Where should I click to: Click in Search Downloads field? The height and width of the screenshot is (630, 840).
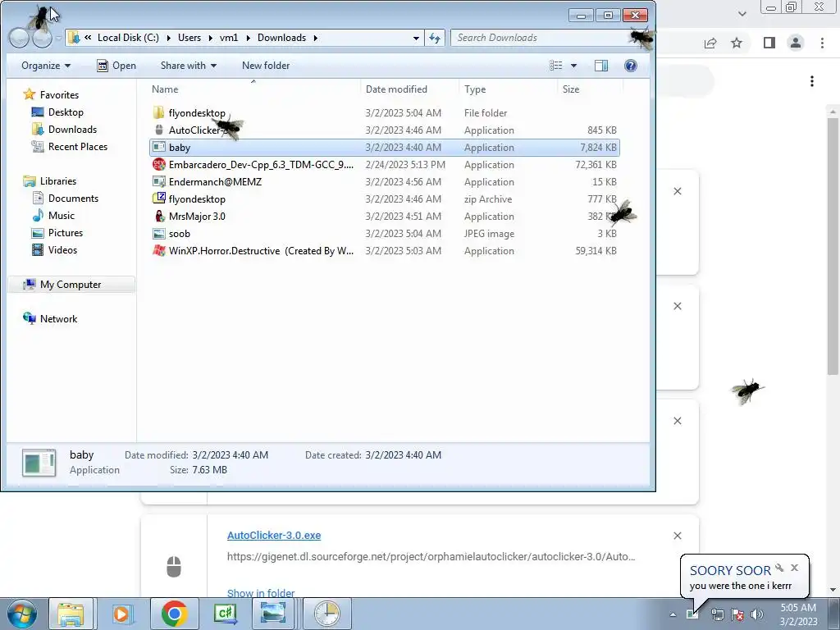tap(541, 38)
